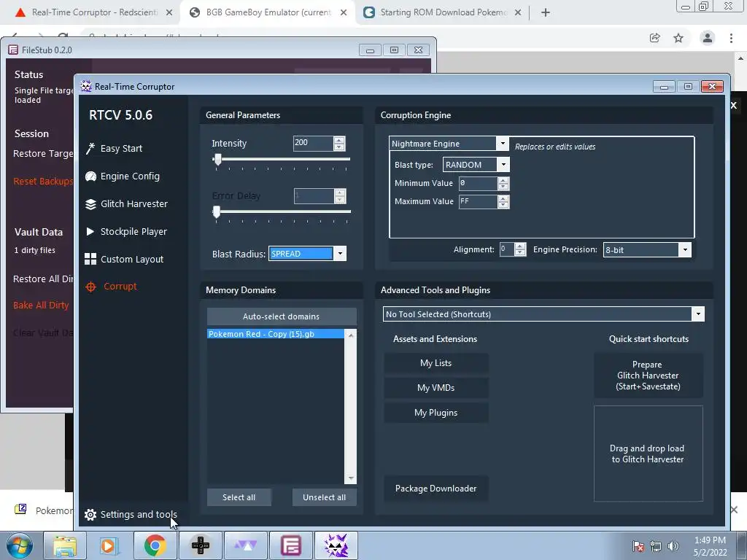Image resolution: width=747 pixels, height=560 pixels.
Task: Open Windows Start menu orb
Action: 20,545
